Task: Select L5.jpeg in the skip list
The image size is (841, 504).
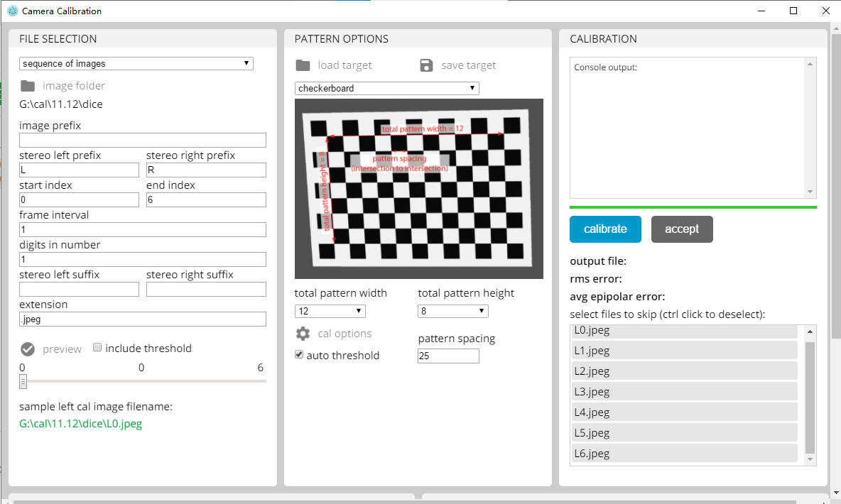Action: pos(685,432)
